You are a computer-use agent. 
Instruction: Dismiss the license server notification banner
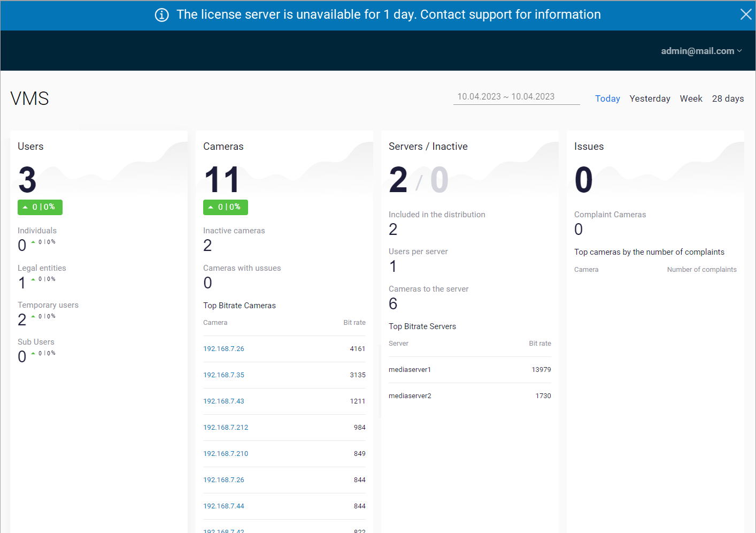pyautogui.click(x=745, y=14)
